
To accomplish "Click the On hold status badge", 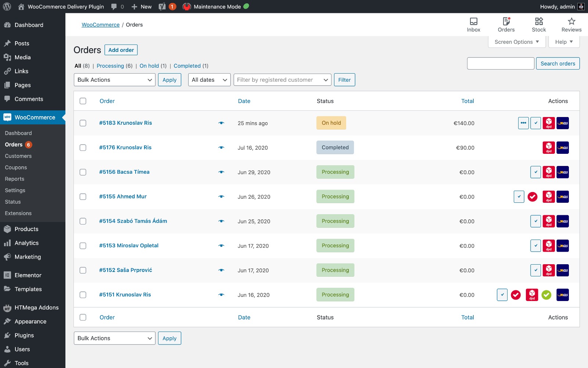I will click(x=331, y=123).
